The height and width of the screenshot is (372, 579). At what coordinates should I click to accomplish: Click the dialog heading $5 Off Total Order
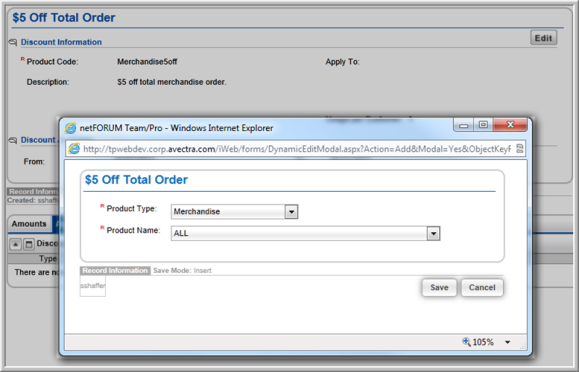136,180
